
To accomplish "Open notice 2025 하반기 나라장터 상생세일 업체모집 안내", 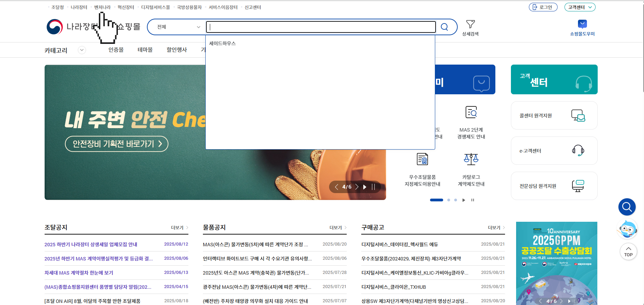I will coord(91,245).
